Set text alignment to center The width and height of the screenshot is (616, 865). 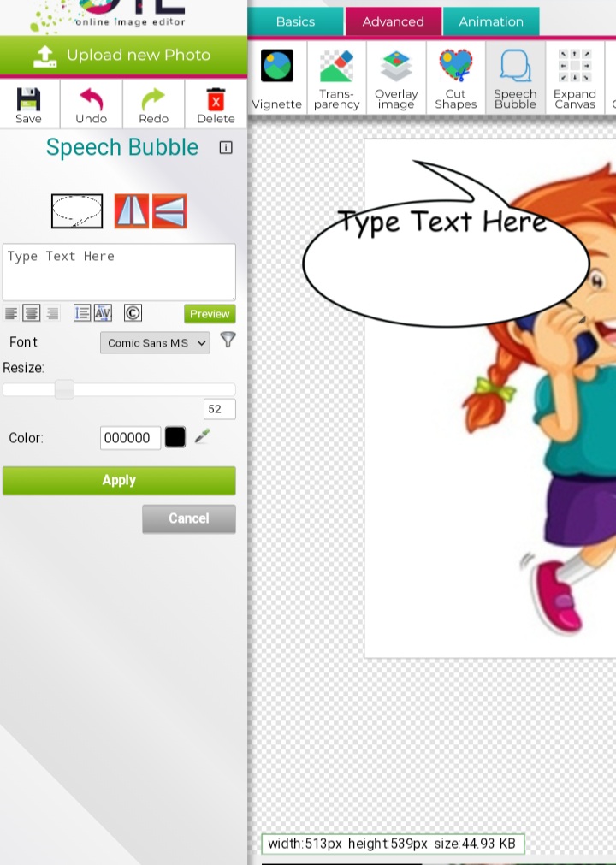(x=32, y=313)
